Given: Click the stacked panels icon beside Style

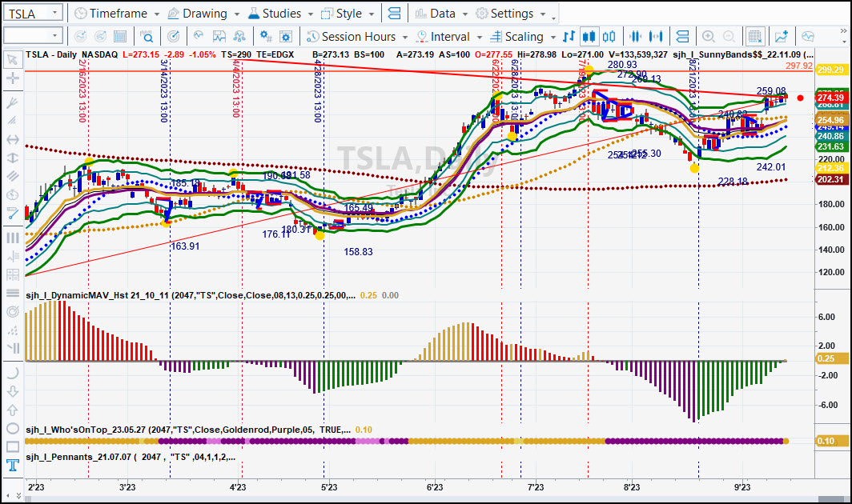Looking at the screenshot, I should (x=395, y=14).
